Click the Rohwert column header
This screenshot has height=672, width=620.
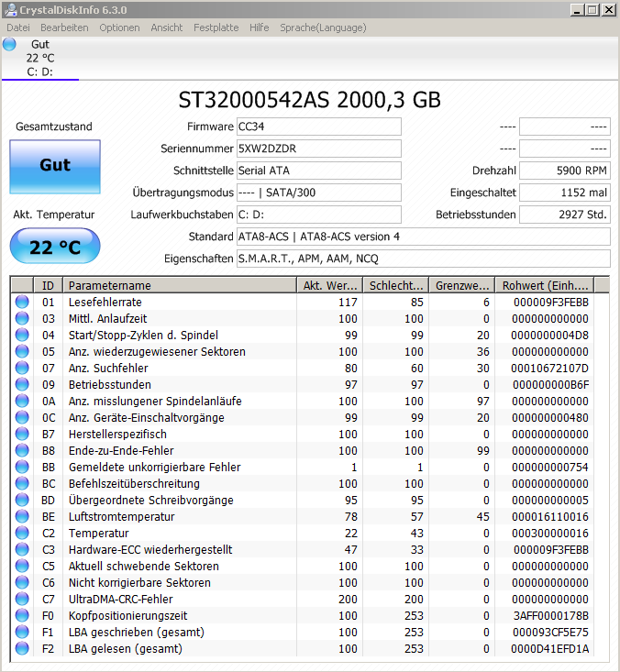point(545,285)
